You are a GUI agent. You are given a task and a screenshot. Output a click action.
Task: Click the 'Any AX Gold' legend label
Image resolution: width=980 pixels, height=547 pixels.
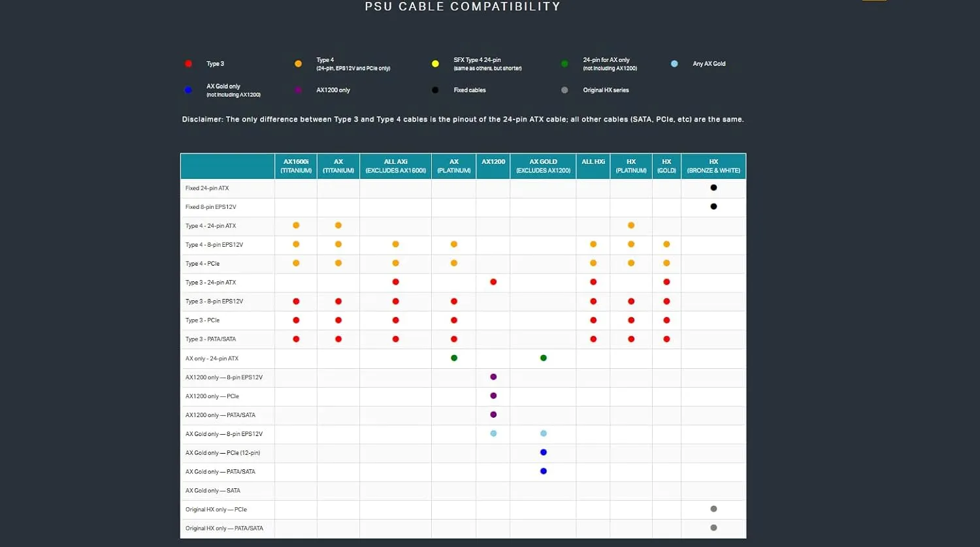pos(709,63)
